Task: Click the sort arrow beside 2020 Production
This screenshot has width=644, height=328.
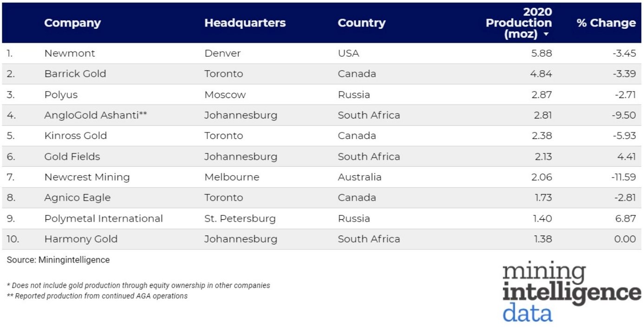Action: (546, 35)
